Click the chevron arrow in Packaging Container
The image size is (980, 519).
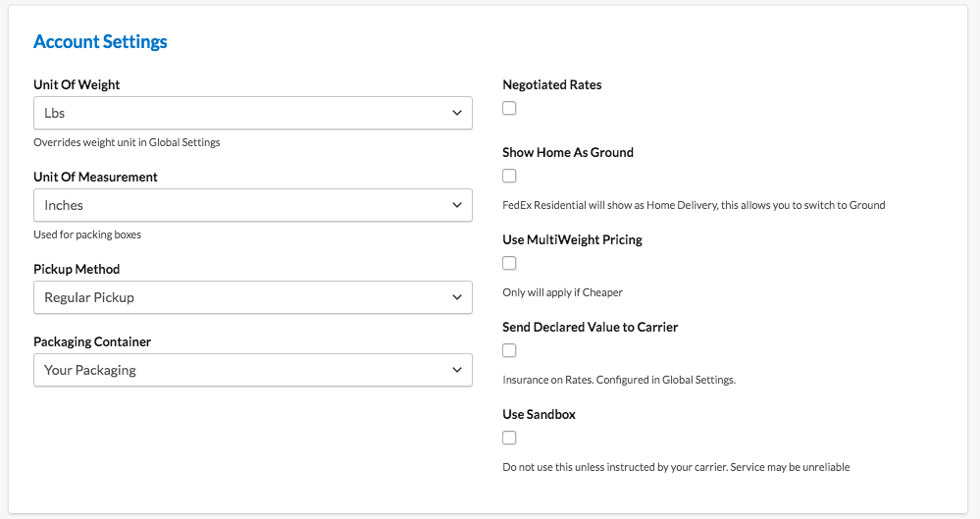coord(457,370)
